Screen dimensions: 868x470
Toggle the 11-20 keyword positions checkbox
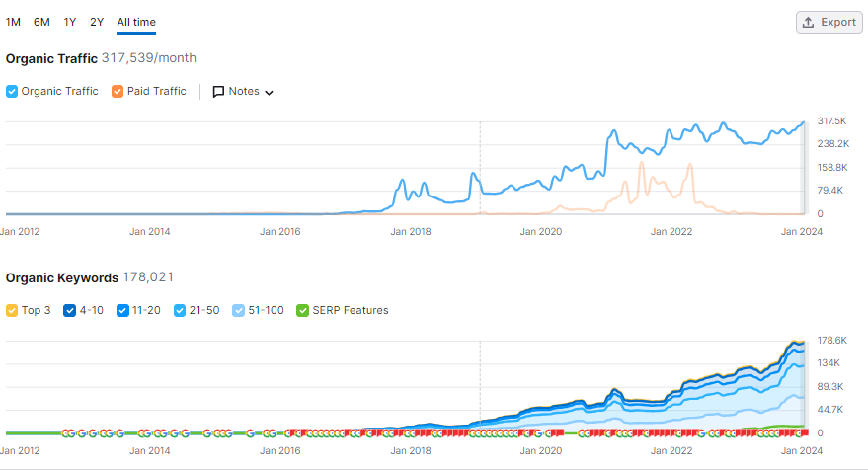pyautogui.click(x=122, y=311)
